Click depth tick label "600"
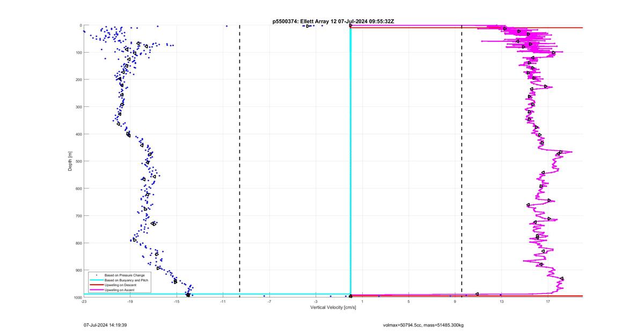The height and width of the screenshot is (334, 644). (78, 188)
